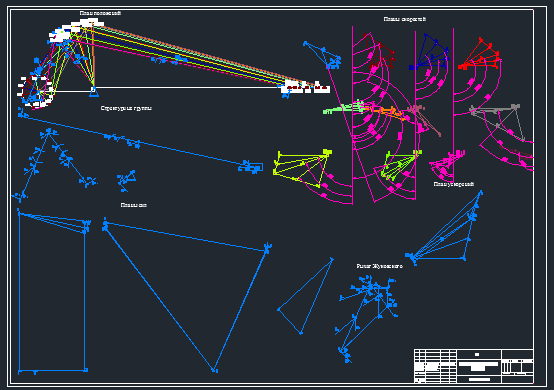Click the heading above the tall blue rectangle
Screen dimensions: 554x390
[134, 205]
